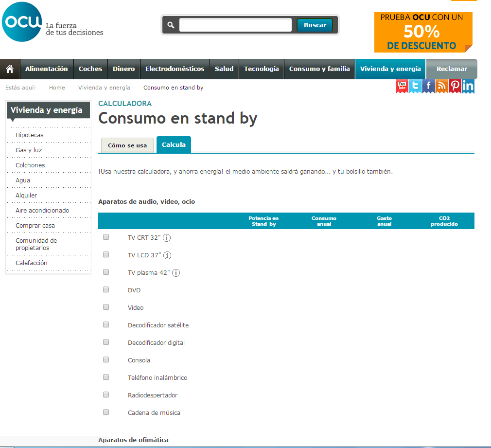Enable the Consola checkbox

coord(106,359)
